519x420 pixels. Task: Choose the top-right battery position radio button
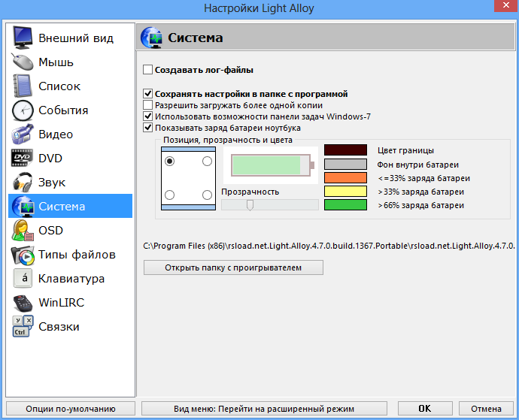pos(207,161)
